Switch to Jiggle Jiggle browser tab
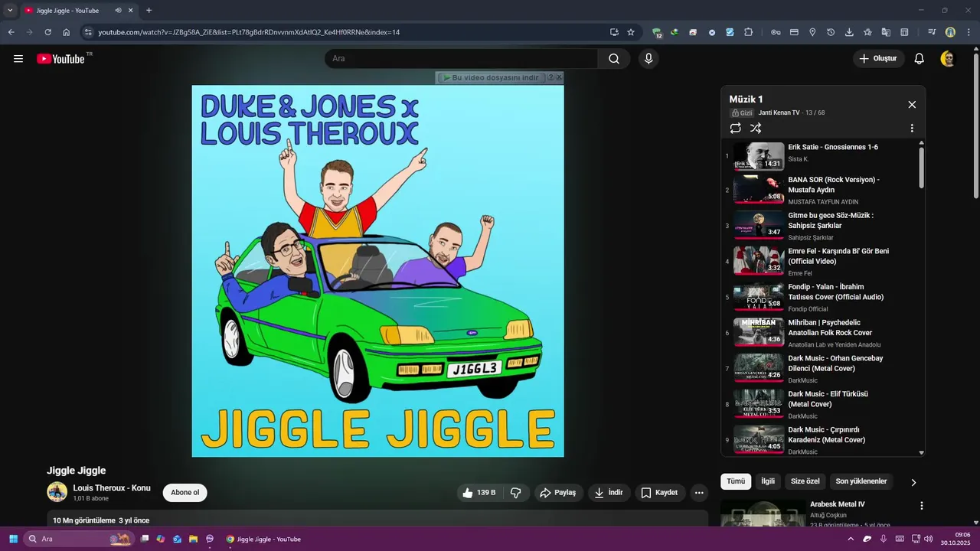The image size is (980, 551). click(77, 11)
